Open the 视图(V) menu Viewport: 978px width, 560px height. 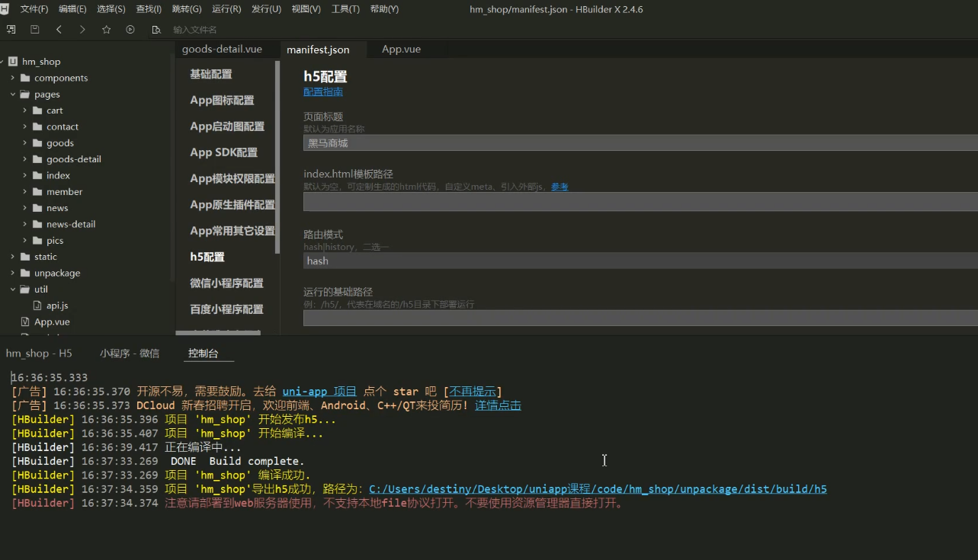coord(306,9)
